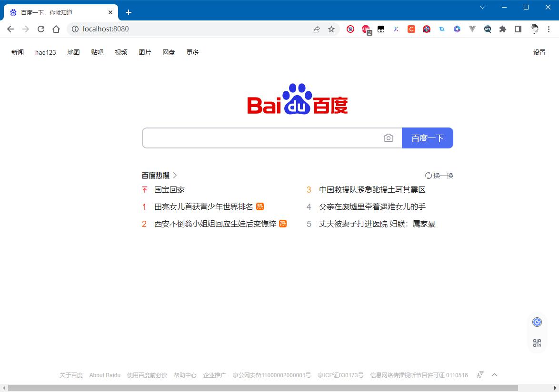Open the 地图 nav link
Viewport: 559px width, 392px height.
pyautogui.click(x=73, y=52)
